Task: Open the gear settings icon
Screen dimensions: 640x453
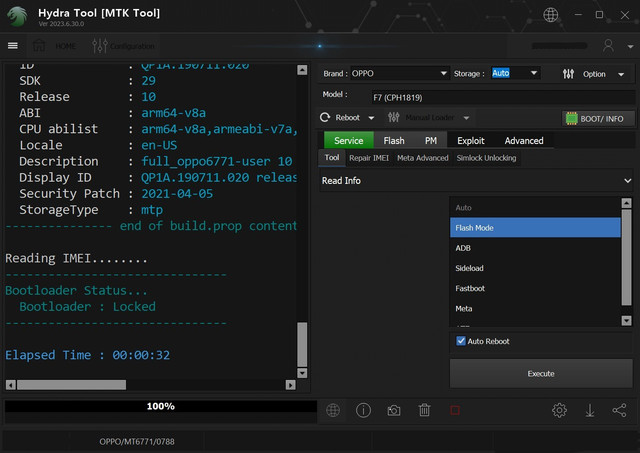Action: point(559,410)
